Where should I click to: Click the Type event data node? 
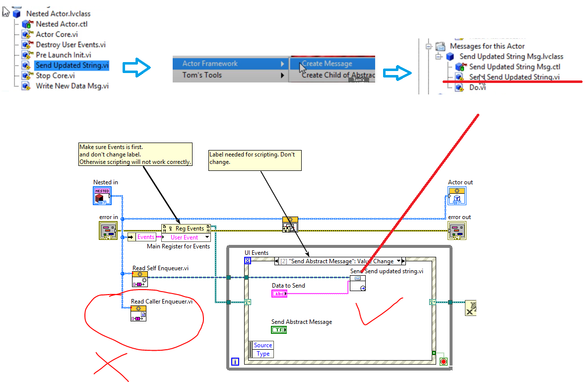(263, 354)
